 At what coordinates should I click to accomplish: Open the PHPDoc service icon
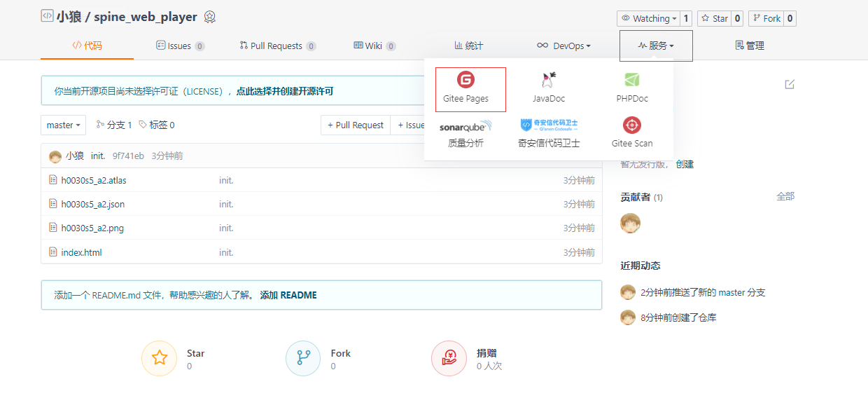(x=632, y=79)
